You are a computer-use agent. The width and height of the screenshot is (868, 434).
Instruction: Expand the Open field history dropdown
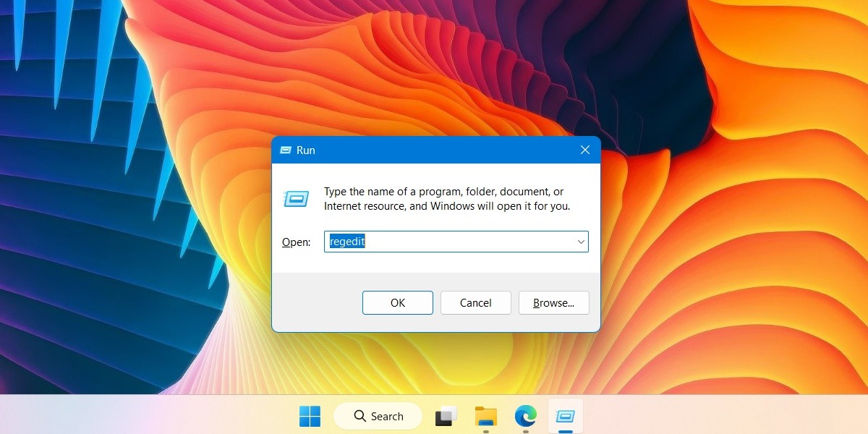pyautogui.click(x=580, y=241)
